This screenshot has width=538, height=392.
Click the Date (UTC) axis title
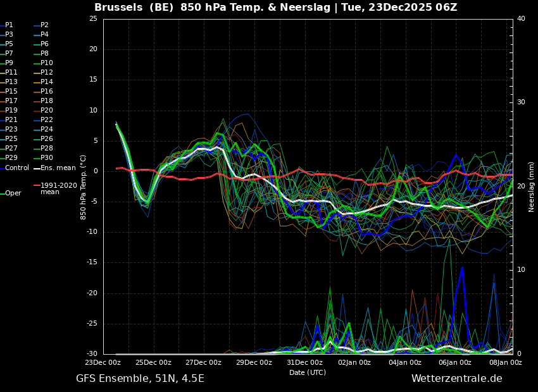[x=308, y=372]
